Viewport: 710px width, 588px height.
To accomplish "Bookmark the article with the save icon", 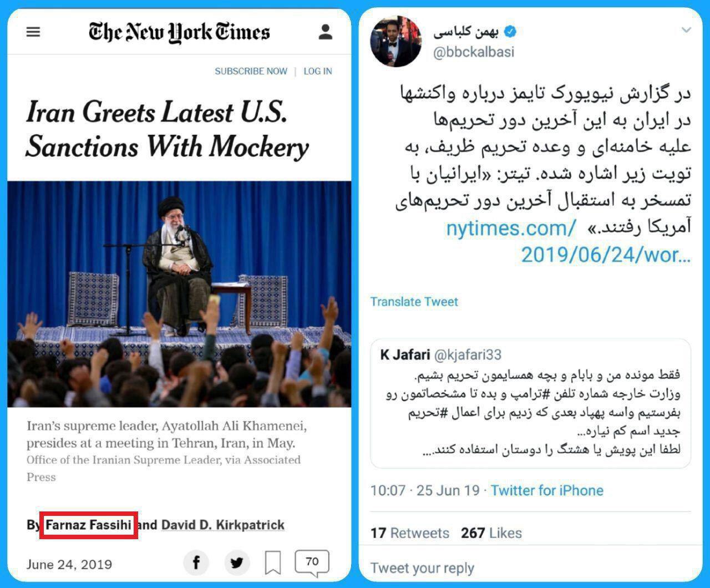I will point(272,562).
